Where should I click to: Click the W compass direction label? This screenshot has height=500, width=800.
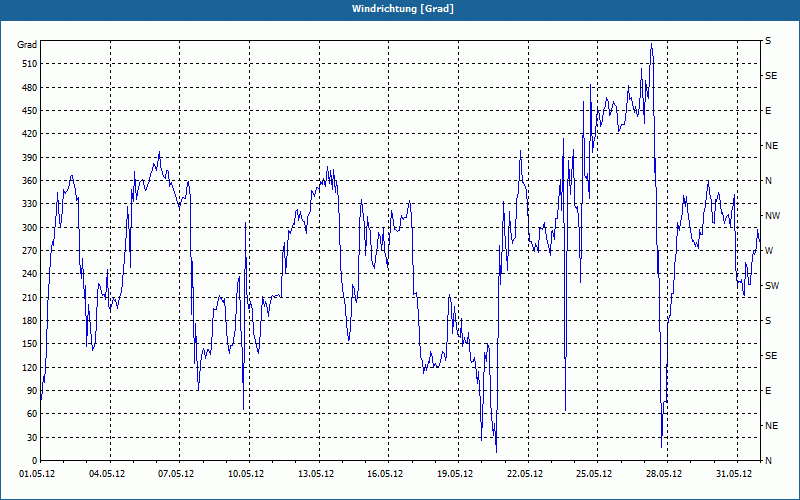[x=769, y=251]
